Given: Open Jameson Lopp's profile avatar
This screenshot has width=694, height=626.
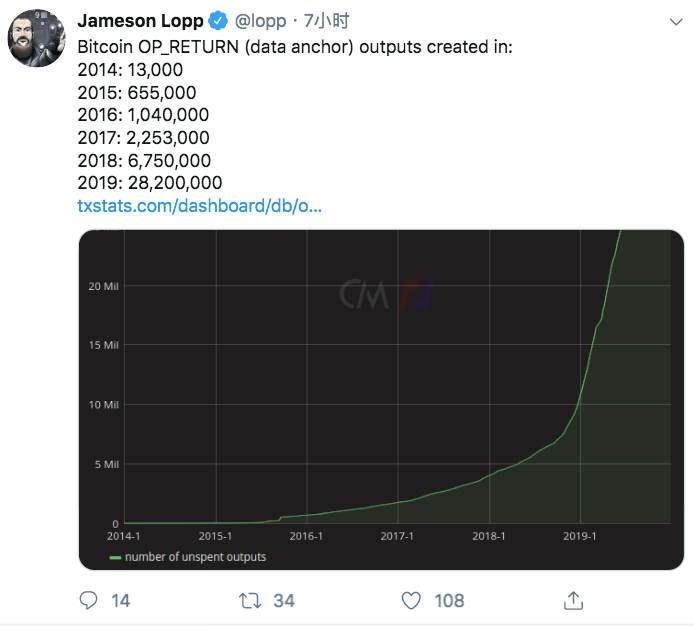Looking at the screenshot, I should (37, 39).
